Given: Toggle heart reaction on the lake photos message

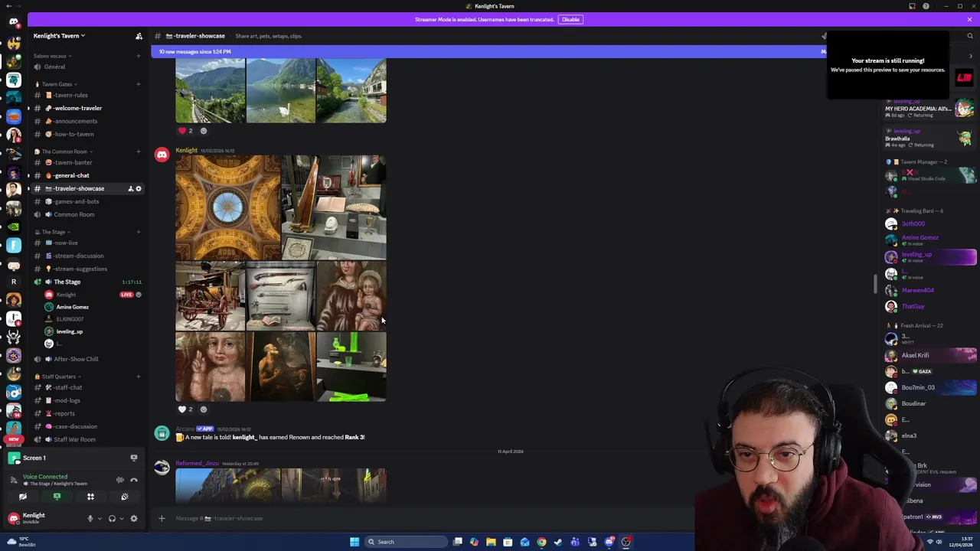Looking at the screenshot, I should pos(186,131).
